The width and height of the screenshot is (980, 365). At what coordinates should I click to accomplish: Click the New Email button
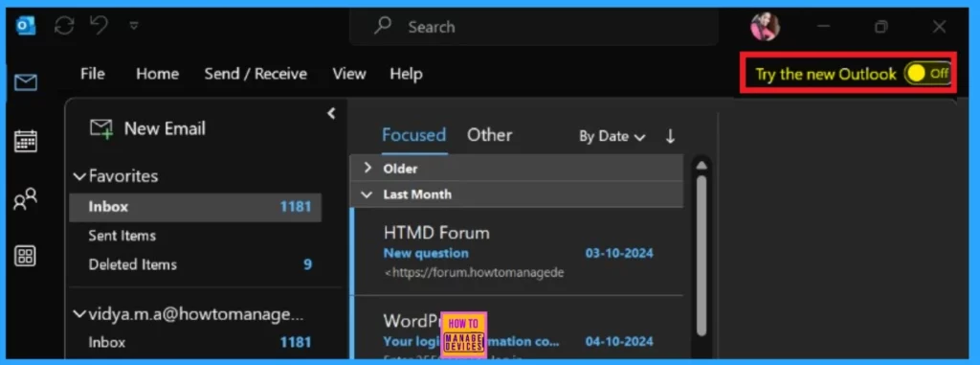(147, 129)
